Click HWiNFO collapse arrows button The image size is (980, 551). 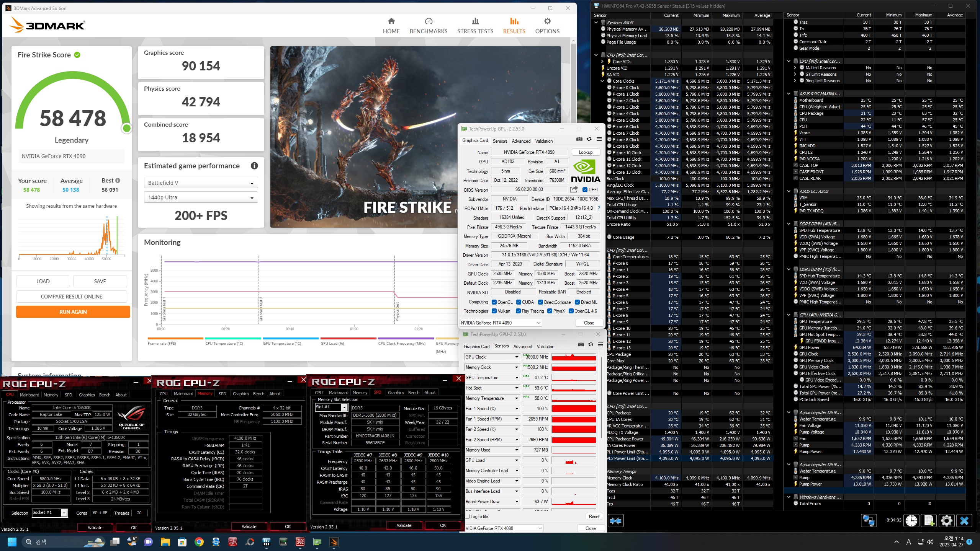pos(615,521)
